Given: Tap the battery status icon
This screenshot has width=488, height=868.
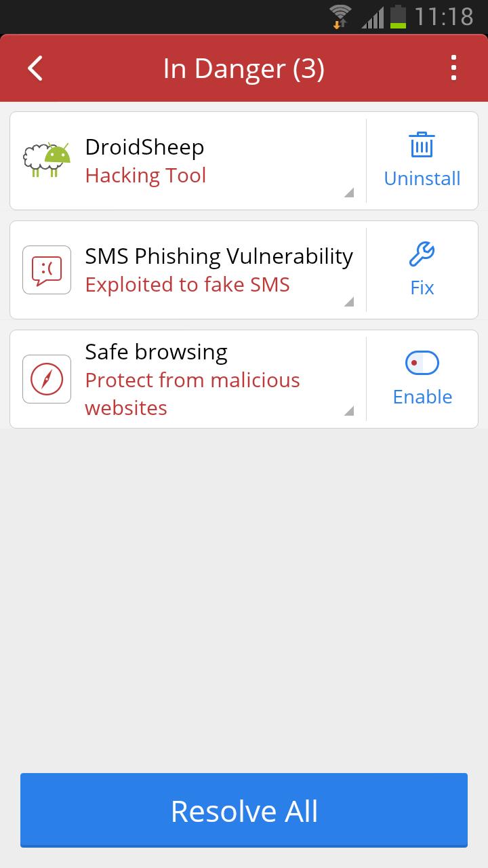Looking at the screenshot, I should pyautogui.click(x=398, y=16).
